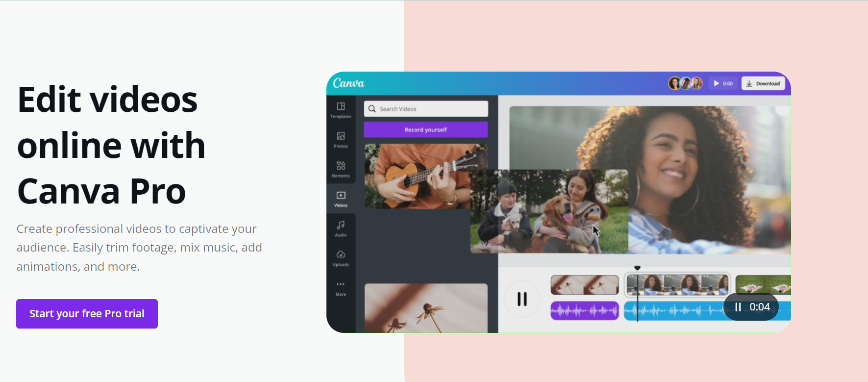Click the purple audio waveform track
The image size is (868, 382).
point(585,310)
